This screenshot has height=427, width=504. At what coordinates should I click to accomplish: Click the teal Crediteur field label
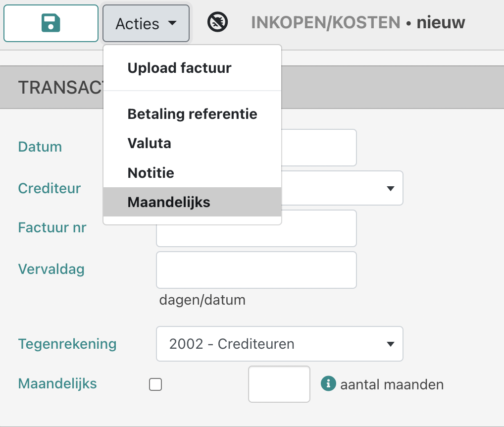49,188
